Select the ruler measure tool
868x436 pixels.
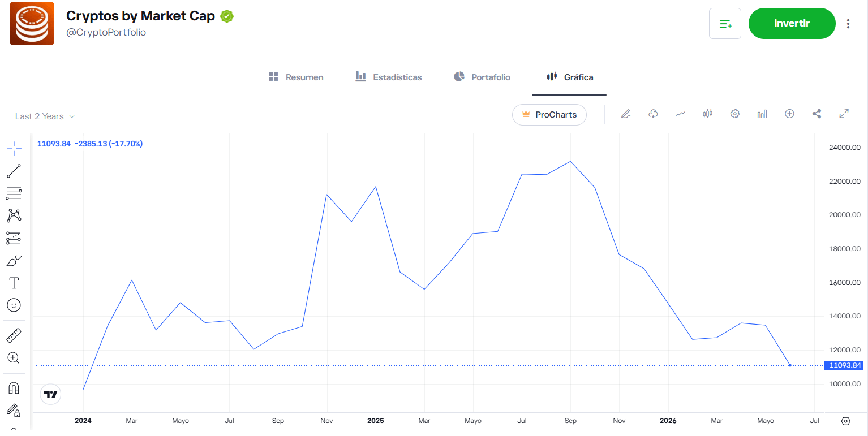pyautogui.click(x=14, y=336)
